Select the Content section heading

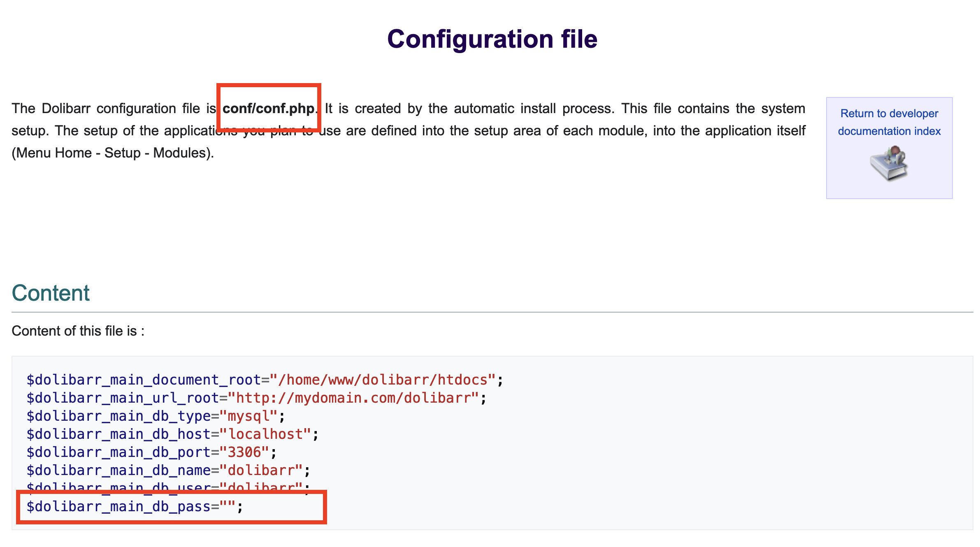coord(51,293)
